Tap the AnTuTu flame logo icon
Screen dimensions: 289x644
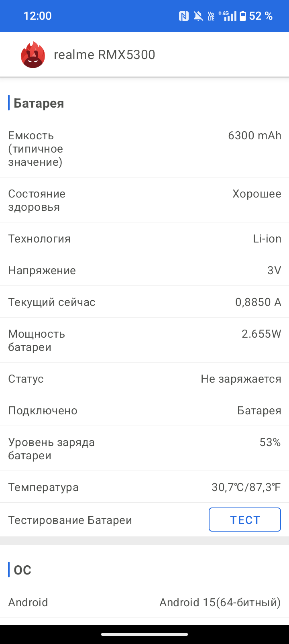pyautogui.click(x=33, y=55)
